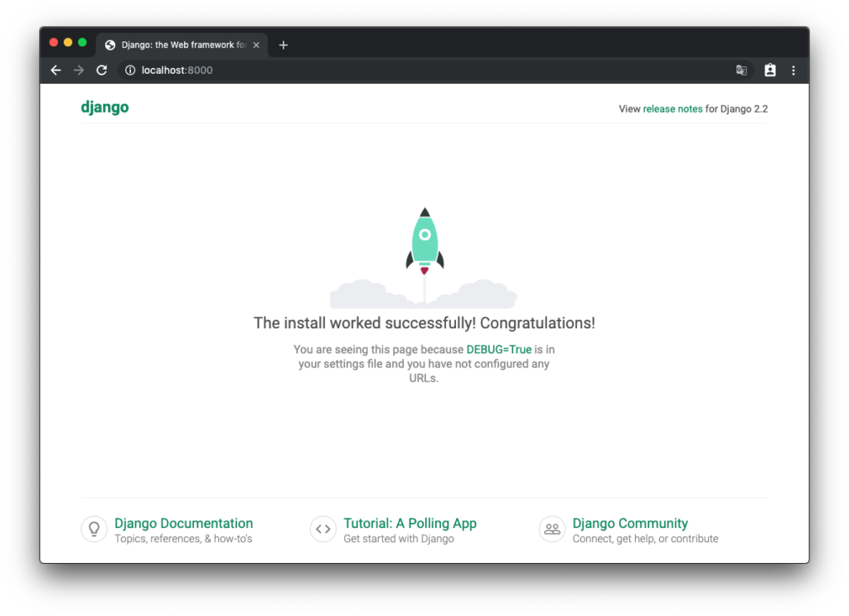This screenshot has width=849, height=616.
Task: Click the site information icon beside localhost
Action: (129, 70)
